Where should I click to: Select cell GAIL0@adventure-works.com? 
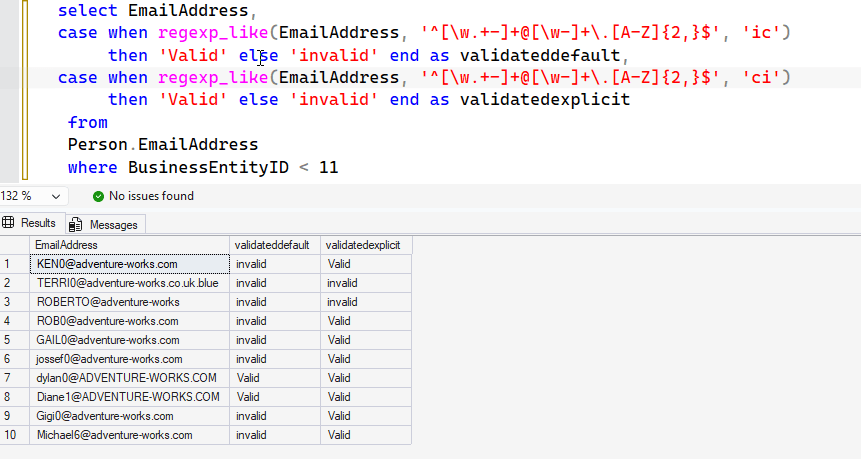pos(130,340)
